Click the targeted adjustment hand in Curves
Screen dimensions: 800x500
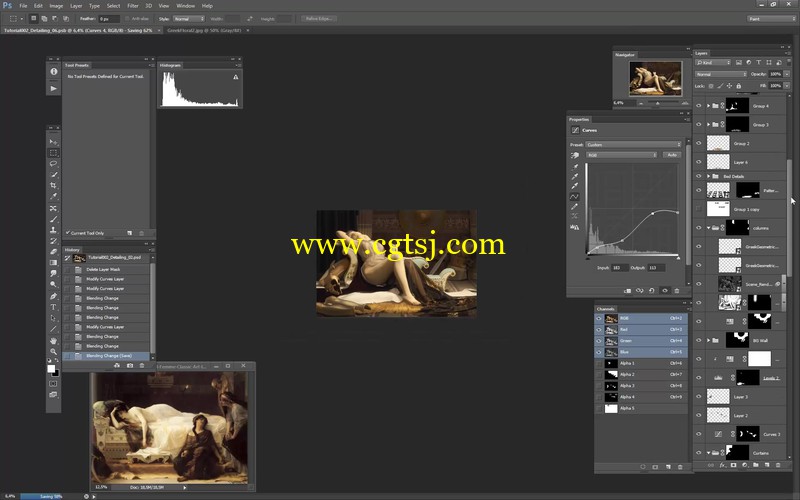[x=575, y=155]
